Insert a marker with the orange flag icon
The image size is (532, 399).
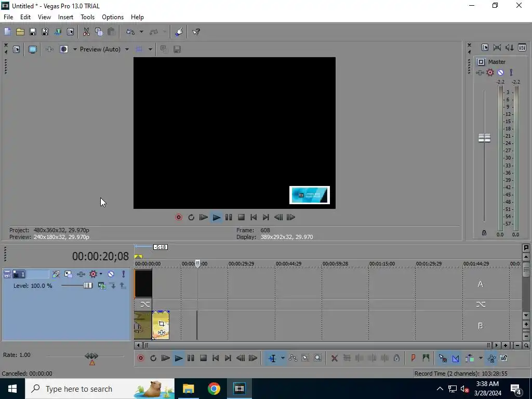tap(413, 358)
